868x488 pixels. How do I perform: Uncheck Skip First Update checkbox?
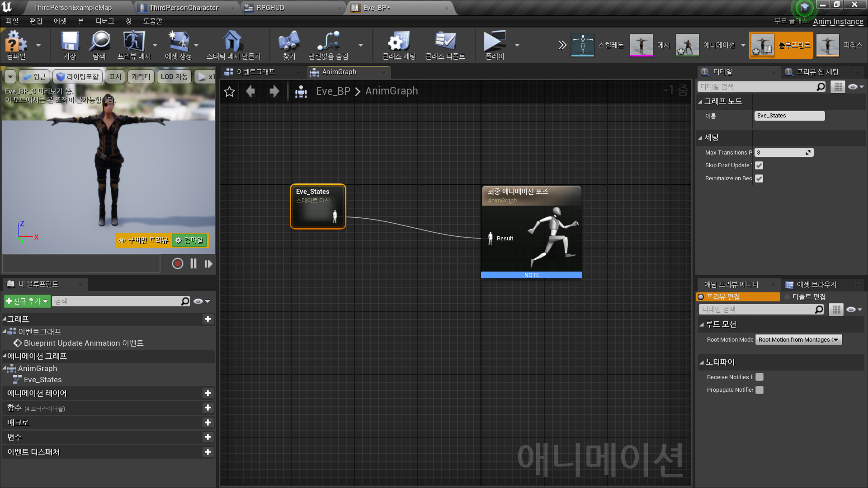[x=759, y=165]
